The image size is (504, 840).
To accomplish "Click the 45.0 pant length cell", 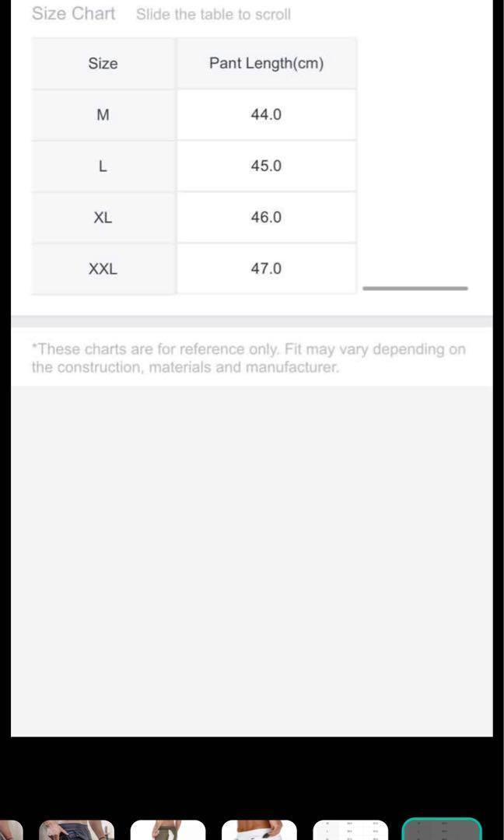I will point(266,166).
